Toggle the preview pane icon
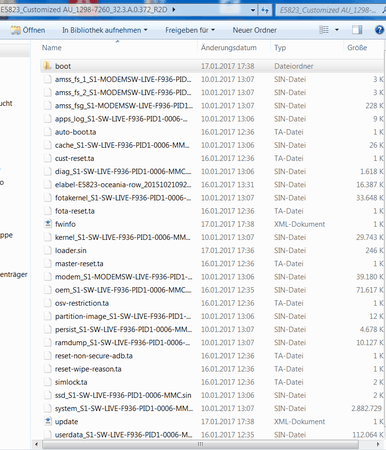Screen dimensions: 386x450 (x=357, y=30)
